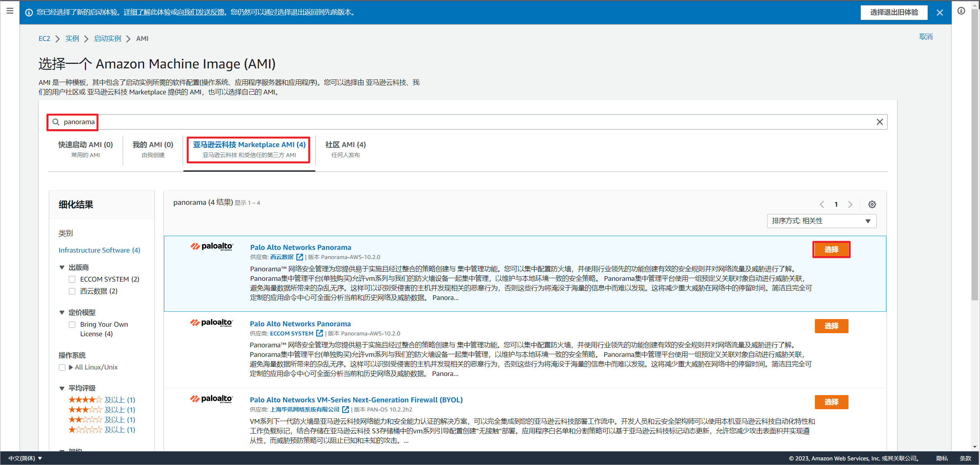The width and height of the screenshot is (980, 465).
Task: Filter by three stars and above
Action: click(102, 410)
